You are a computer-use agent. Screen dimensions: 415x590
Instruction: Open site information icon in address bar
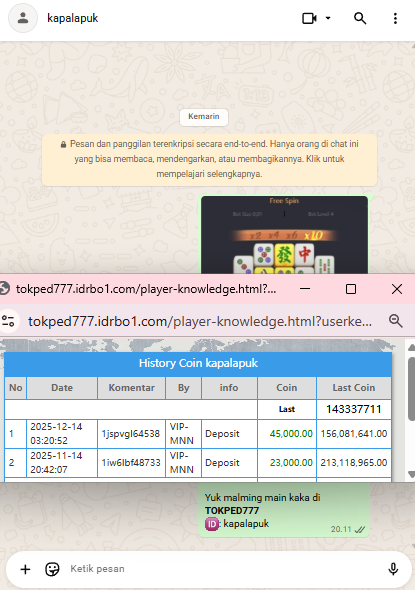[8, 321]
